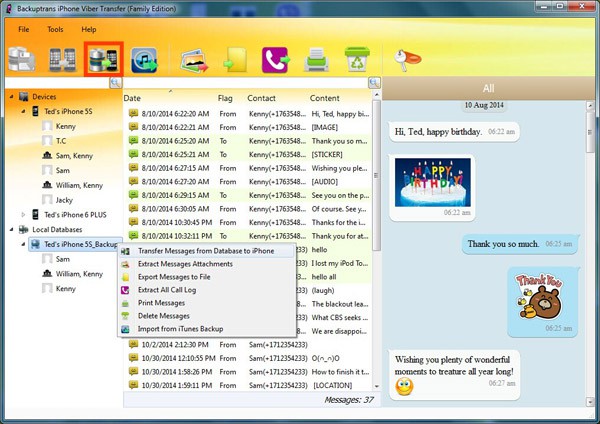Select message dated 8/10/2014 10:32:11 PM
Screen dimensions: 600x424
click(248, 236)
